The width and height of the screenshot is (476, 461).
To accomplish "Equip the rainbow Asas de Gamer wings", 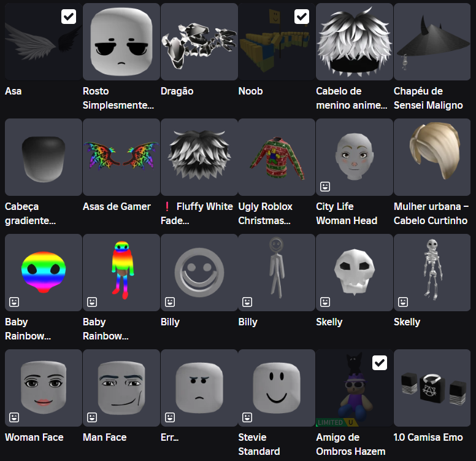I will pos(121,157).
